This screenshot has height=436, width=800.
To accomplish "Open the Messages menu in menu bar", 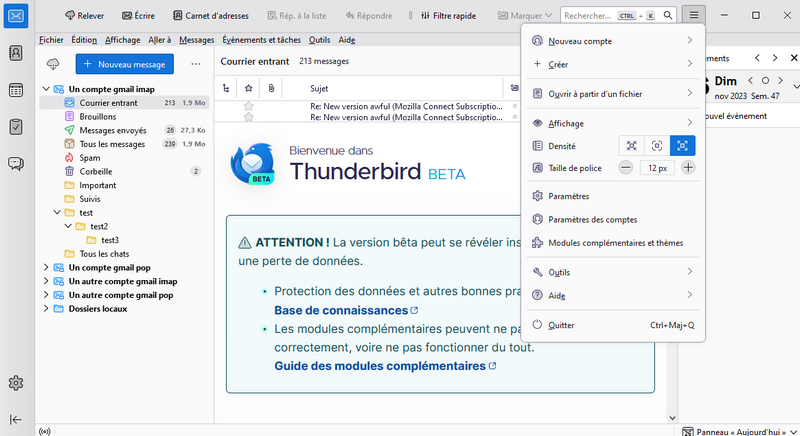I will (x=197, y=40).
